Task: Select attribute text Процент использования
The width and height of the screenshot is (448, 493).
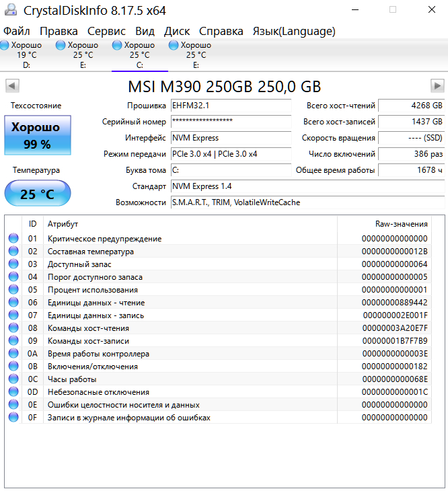Action: pos(92,290)
